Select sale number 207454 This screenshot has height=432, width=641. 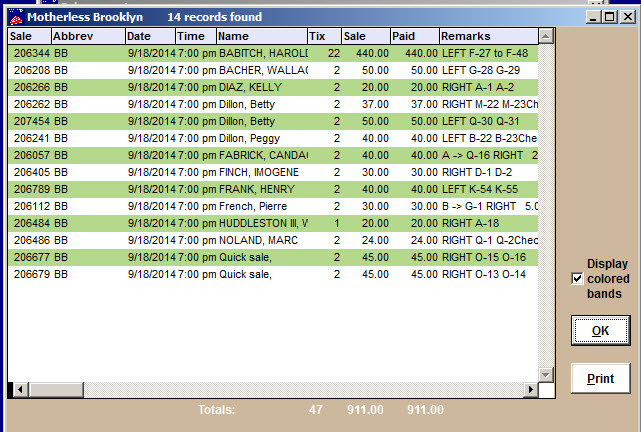tap(32, 121)
